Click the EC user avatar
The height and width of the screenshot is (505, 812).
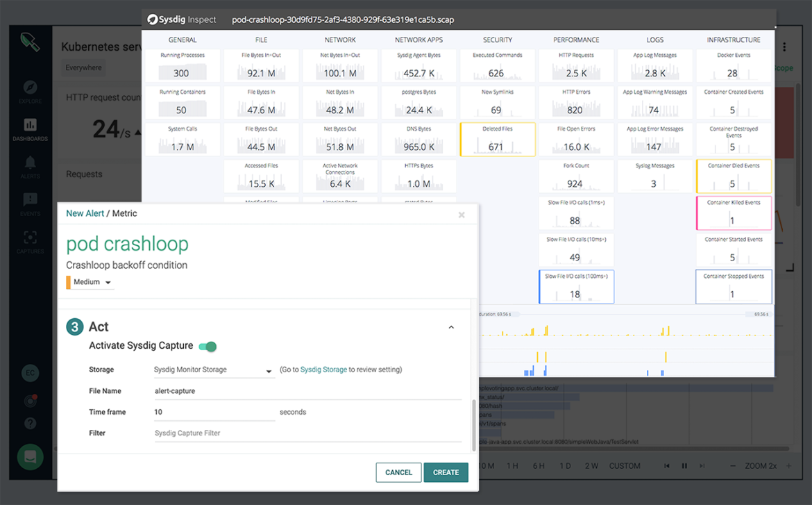30,373
